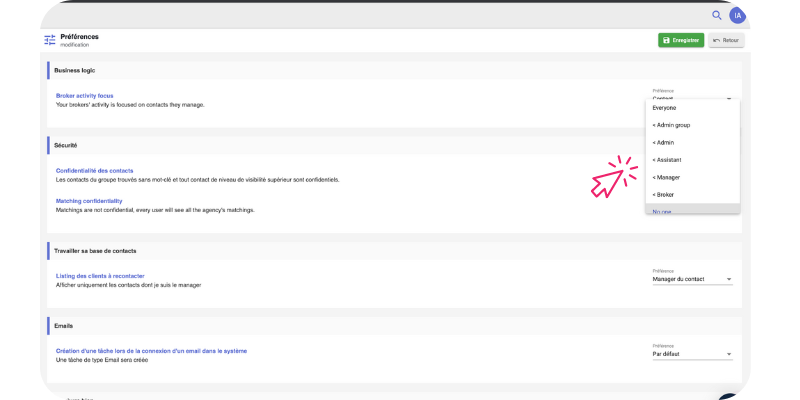This screenshot has height=400, width=800.
Task: Choose '< Admin group' option
Action: coord(671,125)
